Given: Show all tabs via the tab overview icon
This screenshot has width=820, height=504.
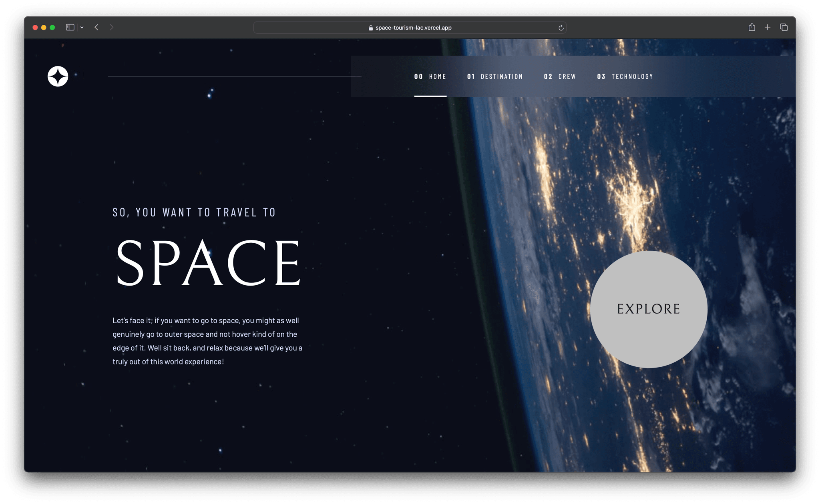Looking at the screenshot, I should point(783,27).
